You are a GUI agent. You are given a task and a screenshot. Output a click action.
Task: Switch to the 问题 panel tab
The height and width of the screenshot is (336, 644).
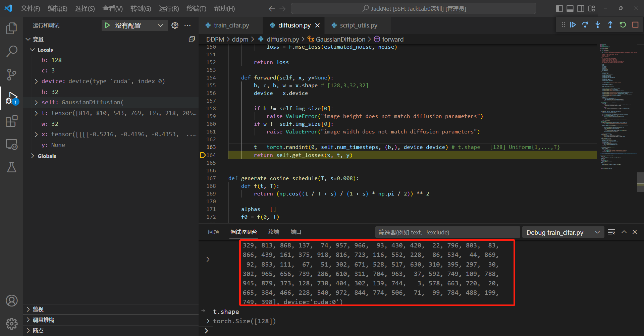coord(213,232)
